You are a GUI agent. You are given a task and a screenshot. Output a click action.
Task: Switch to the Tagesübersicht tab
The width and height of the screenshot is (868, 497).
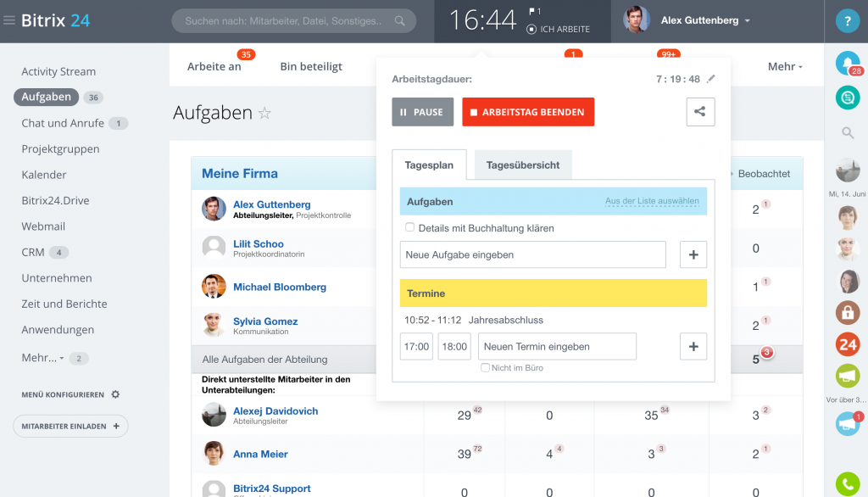[522, 165]
